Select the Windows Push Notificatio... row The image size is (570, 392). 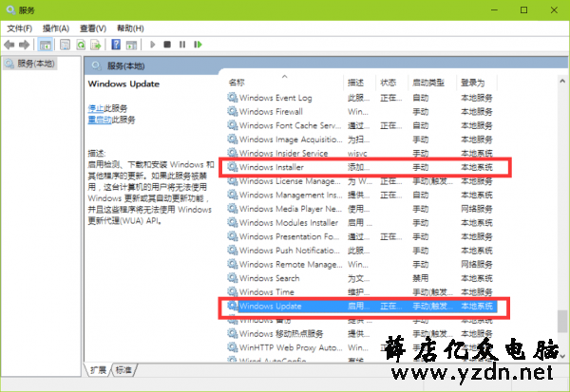click(x=360, y=251)
